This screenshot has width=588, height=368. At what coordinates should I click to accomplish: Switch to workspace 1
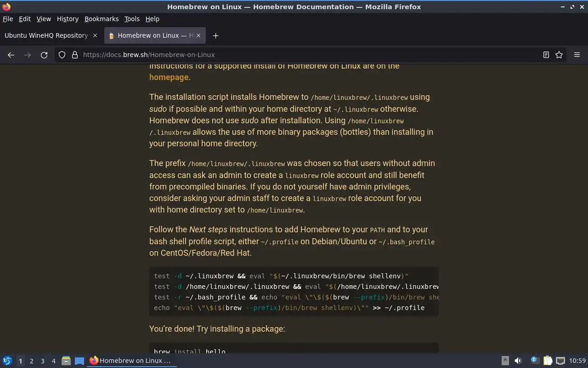click(20, 361)
